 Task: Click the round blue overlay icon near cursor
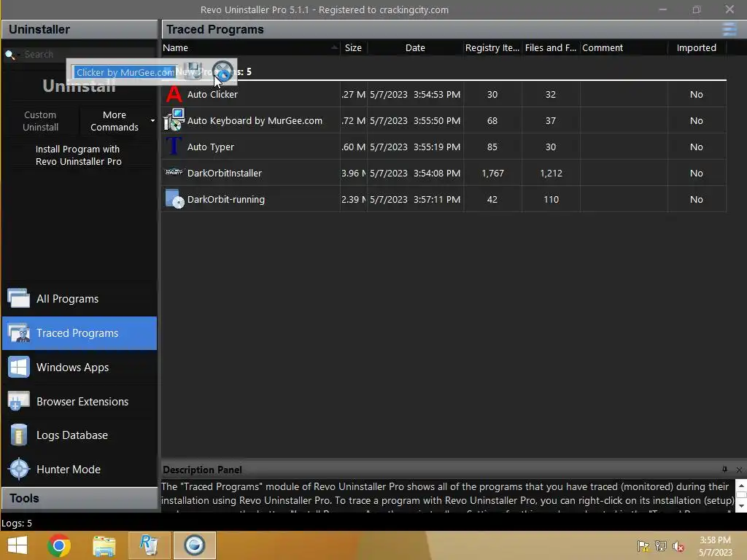click(x=222, y=71)
